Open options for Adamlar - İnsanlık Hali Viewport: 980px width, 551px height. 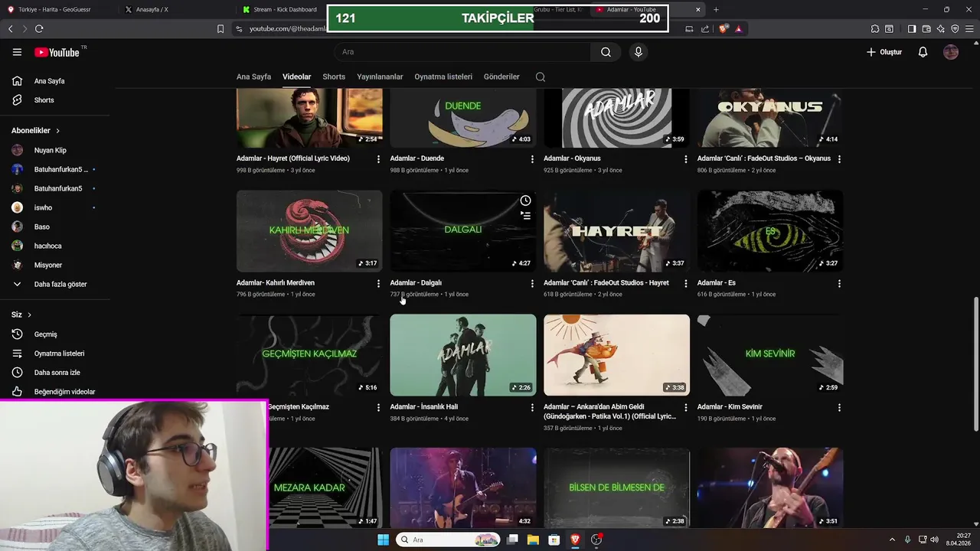pyautogui.click(x=532, y=408)
